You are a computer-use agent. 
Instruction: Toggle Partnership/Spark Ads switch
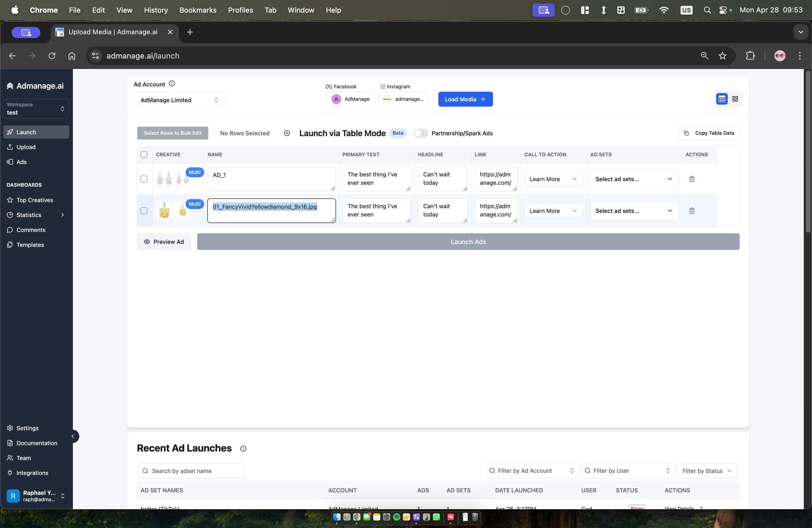pyautogui.click(x=420, y=133)
